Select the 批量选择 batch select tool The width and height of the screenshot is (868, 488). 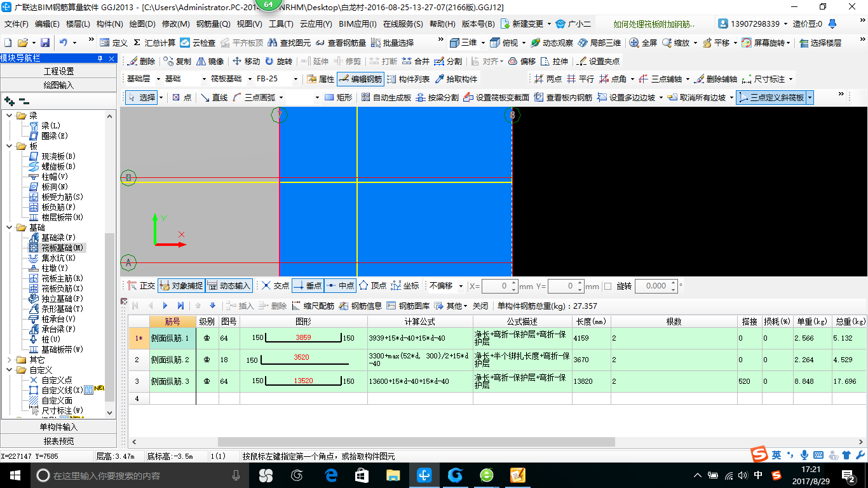[x=392, y=43]
